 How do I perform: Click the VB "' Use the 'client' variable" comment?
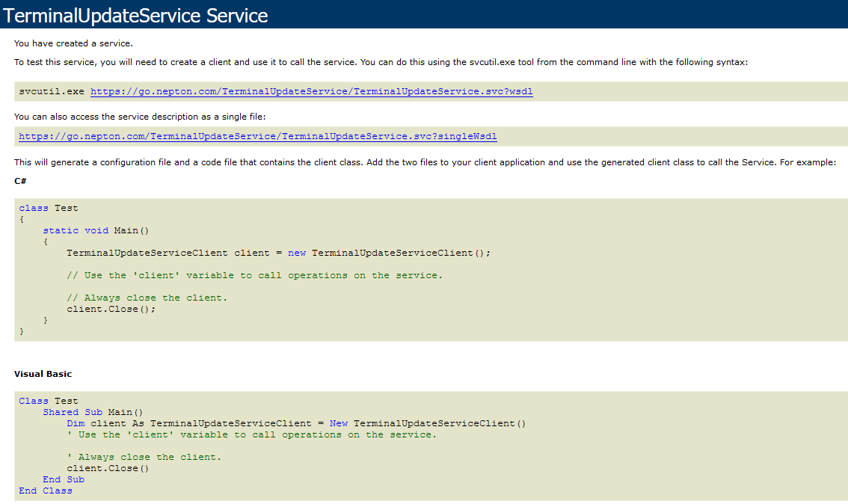coord(251,434)
